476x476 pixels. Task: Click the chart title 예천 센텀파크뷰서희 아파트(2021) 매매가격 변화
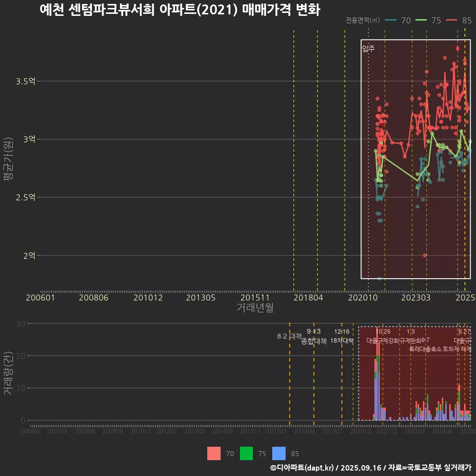click(x=179, y=10)
